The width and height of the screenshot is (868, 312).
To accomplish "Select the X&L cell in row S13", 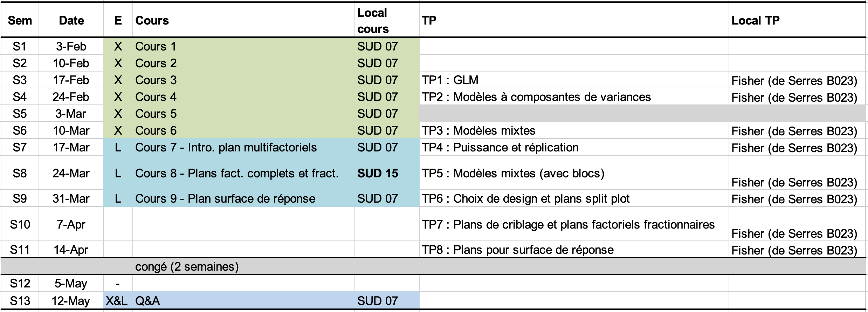I will point(117,301).
